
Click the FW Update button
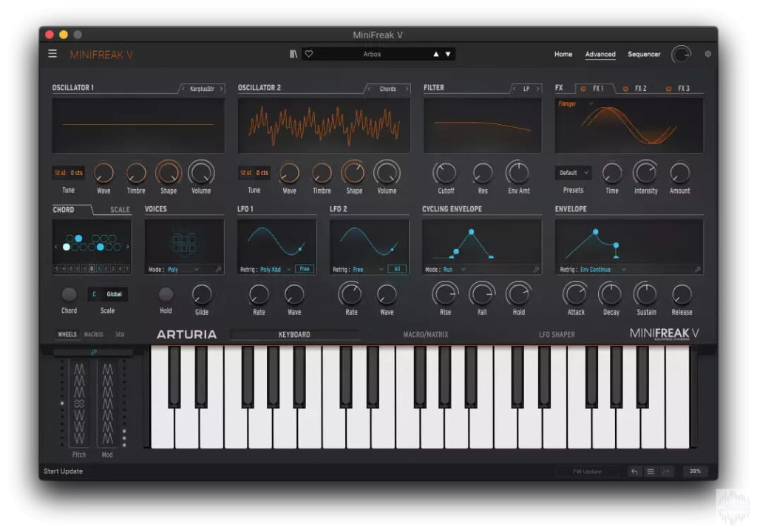[587, 471]
